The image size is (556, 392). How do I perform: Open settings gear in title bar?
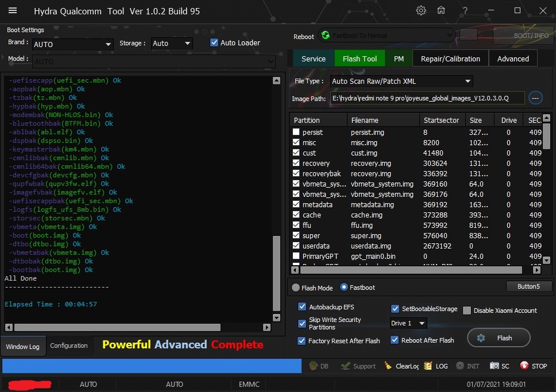click(x=421, y=11)
